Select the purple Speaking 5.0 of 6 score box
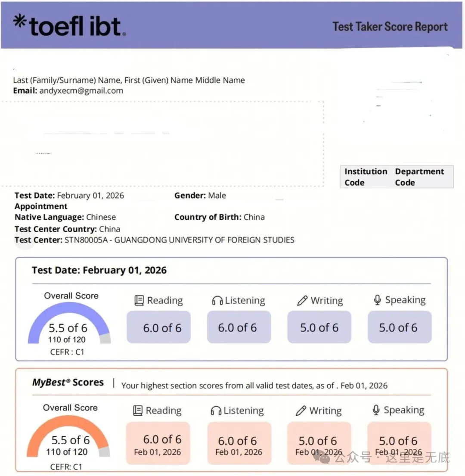The image size is (465, 476). [399, 327]
